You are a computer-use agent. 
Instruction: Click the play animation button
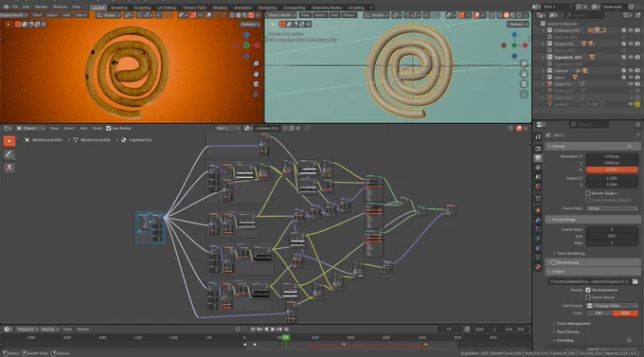tap(273, 329)
